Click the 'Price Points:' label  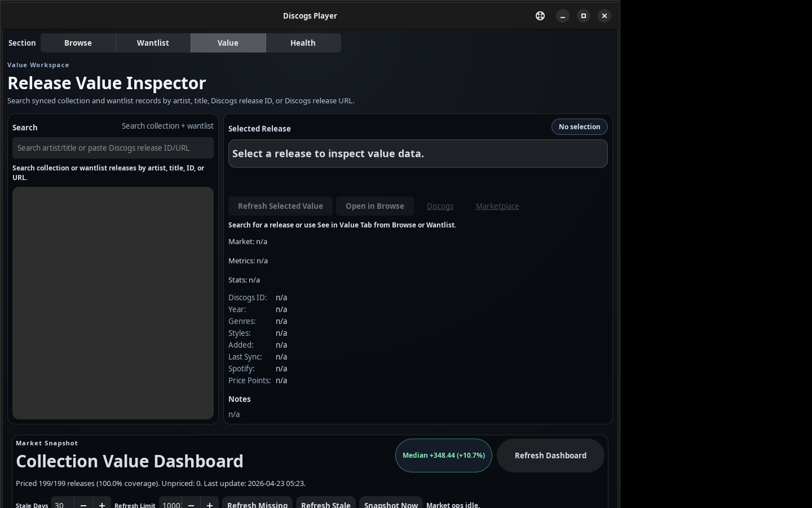pyautogui.click(x=249, y=380)
